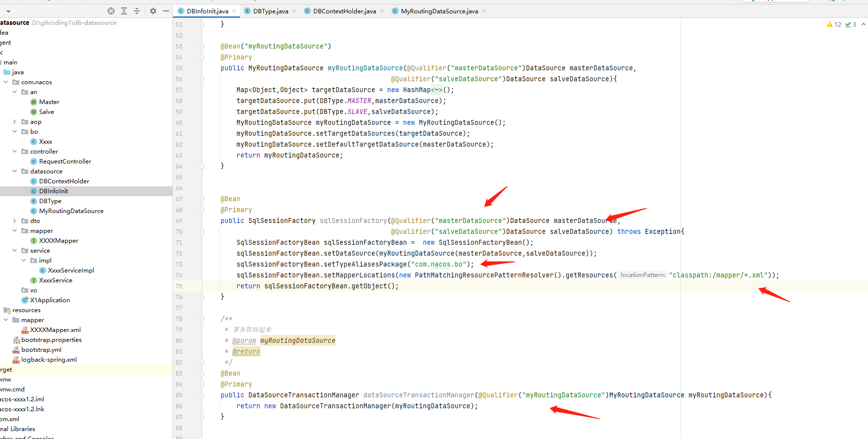Click the interface icon beside XXXXMapper
The width and height of the screenshot is (868, 439).
[x=34, y=241]
